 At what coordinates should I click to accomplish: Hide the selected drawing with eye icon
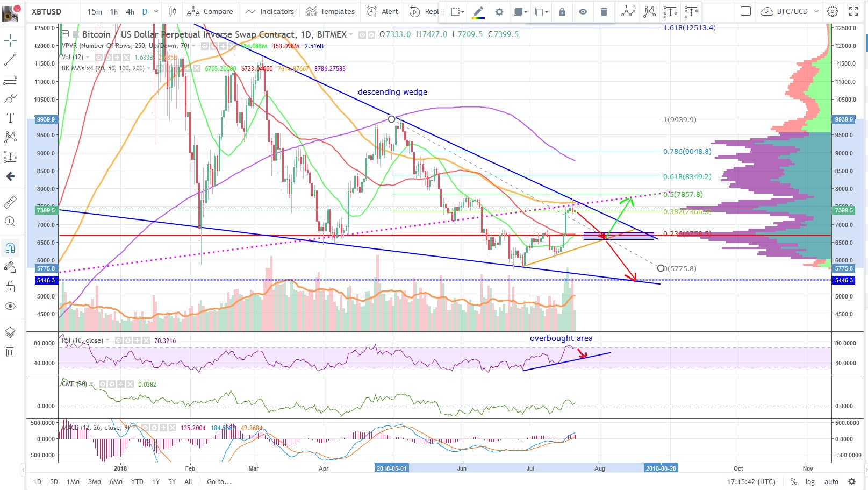tap(583, 12)
